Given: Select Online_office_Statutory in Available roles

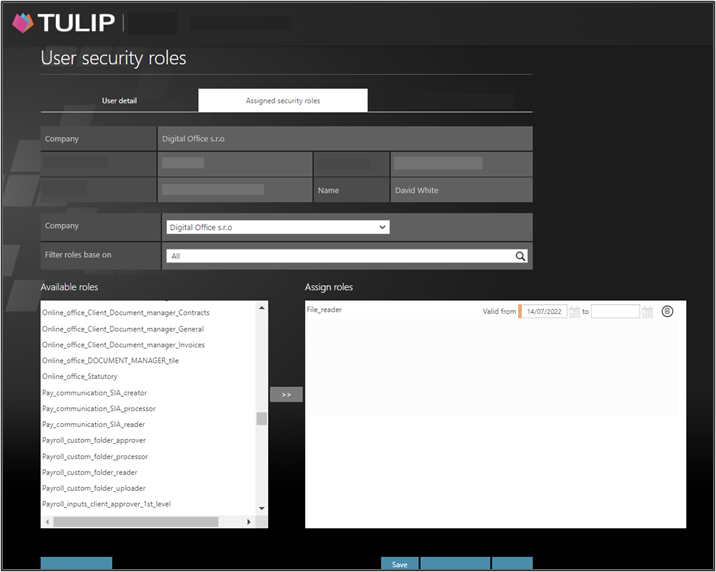Looking at the screenshot, I should click(79, 376).
